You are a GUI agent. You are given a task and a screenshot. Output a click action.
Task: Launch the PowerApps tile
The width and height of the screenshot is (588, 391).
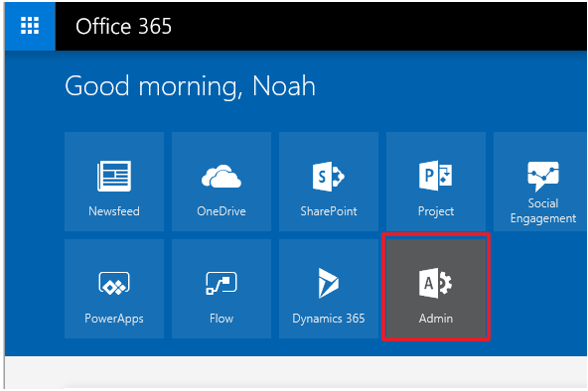114,289
